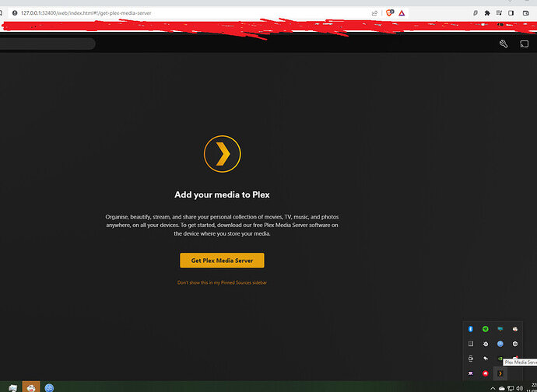The width and height of the screenshot is (537, 392).
Task: Click the white taskbar icon left of the orange one
Action: [12, 388]
